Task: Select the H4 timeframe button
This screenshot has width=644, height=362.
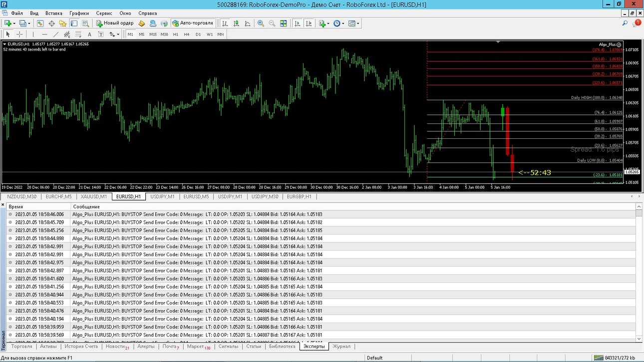Action: tap(186, 34)
